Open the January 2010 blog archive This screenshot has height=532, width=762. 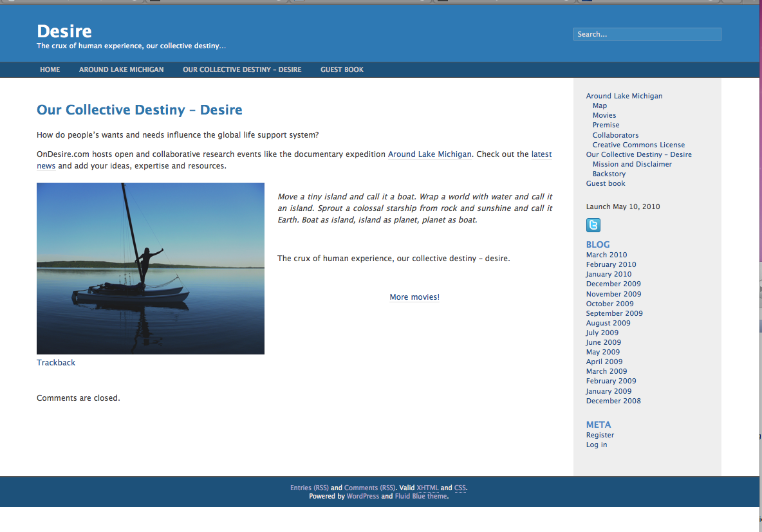[608, 274]
